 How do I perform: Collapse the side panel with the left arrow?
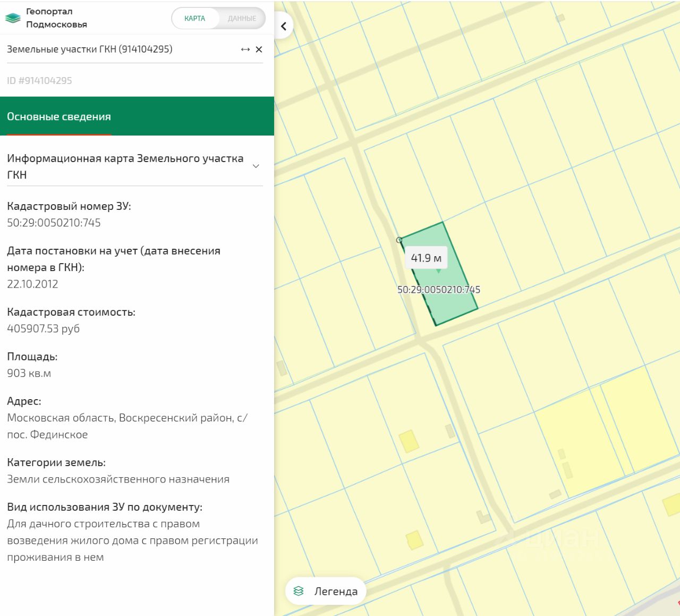tap(284, 26)
